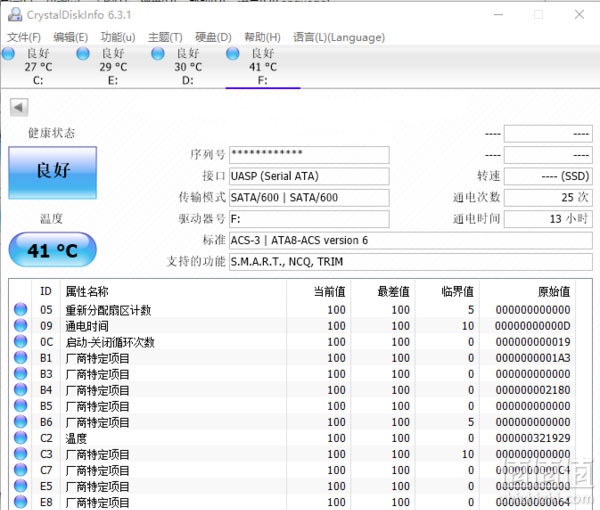The height and width of the screenshot is (510, 600).
Task: Click status orb for attribute E5
Action: [x=20, y=486]
